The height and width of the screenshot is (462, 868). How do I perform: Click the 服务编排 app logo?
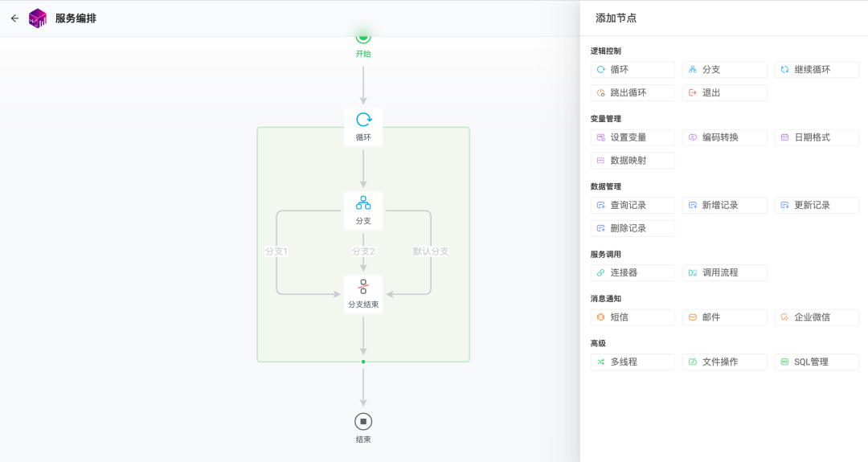pyautogui.click(x=38, y=18)
